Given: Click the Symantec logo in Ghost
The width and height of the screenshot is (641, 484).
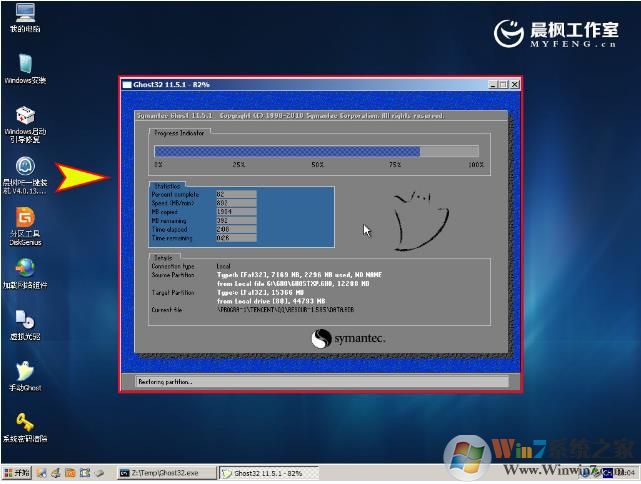Looking at the screenshot, I should pyautogui.click(x=347, y=339).
